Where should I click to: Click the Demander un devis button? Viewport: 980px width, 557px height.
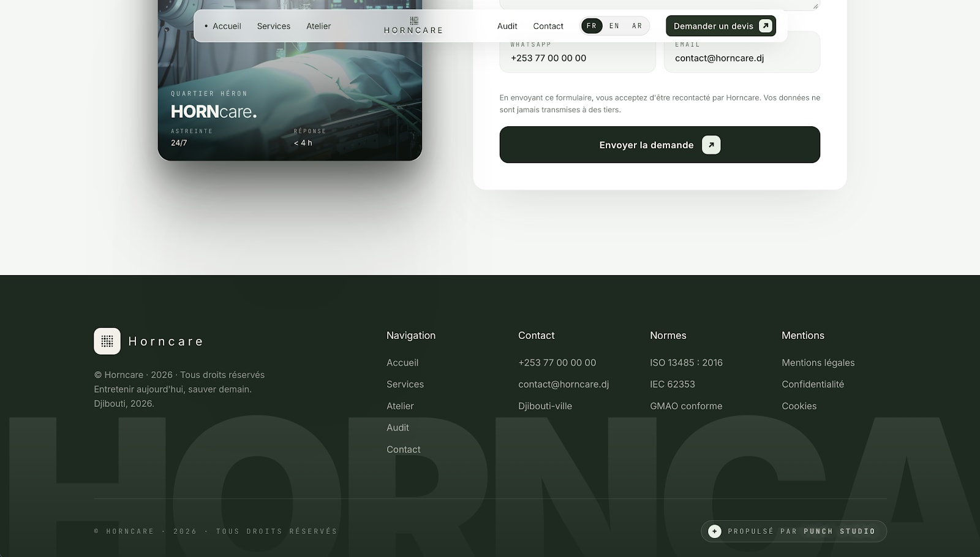[x=721, y=26]
